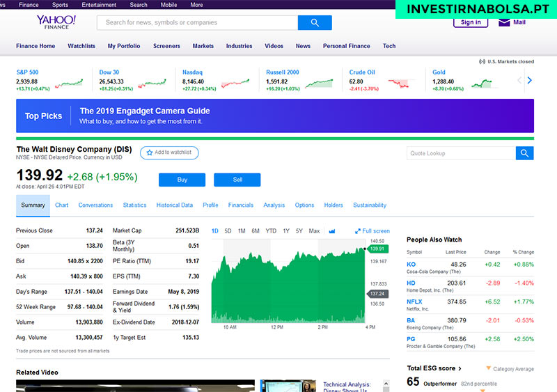Switch to the Profile tab
557x392 pixels.
[210, 205]
